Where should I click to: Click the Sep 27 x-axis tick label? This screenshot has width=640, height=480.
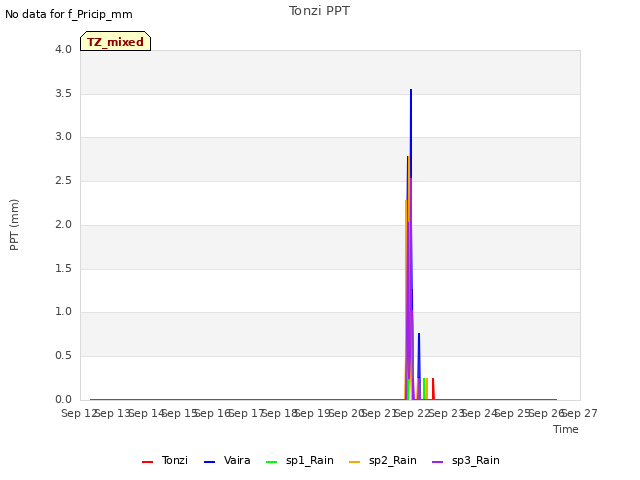click(x=580, y=413)
